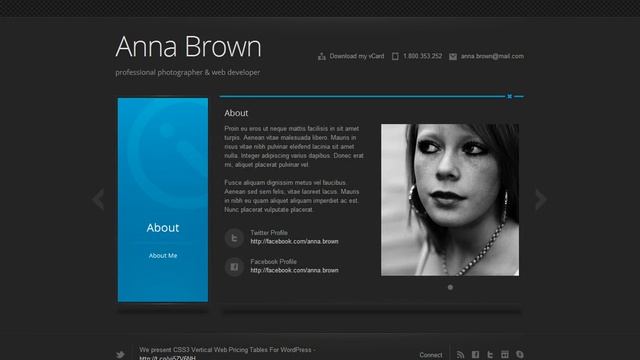Image resolution: width=640 pixels, height=360 pixels.
Task: Open the RSS feed icon in the footer
Action: pyautogui.click(x=460, y=355)
